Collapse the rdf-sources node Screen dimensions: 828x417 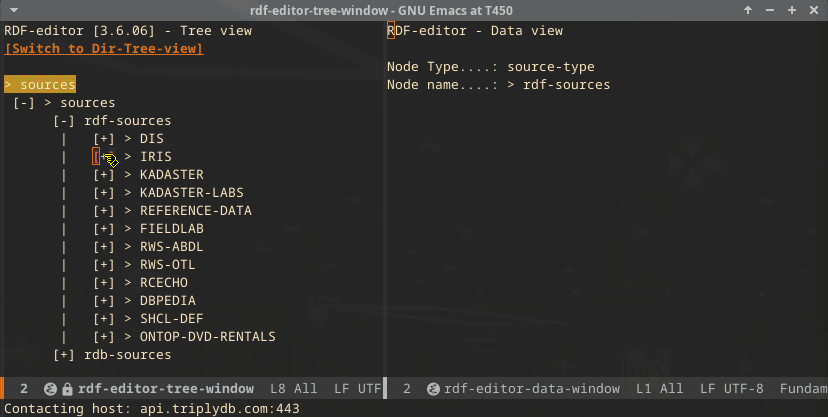point(64,121)
